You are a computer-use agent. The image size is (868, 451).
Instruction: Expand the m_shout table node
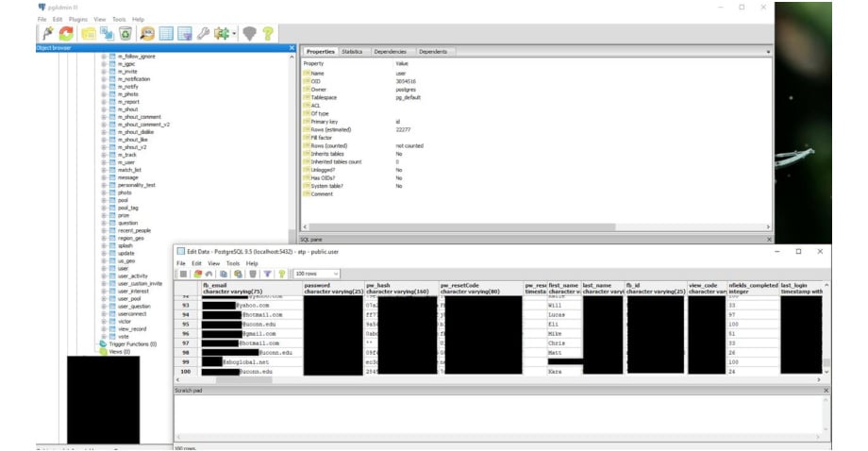point(103,109)
